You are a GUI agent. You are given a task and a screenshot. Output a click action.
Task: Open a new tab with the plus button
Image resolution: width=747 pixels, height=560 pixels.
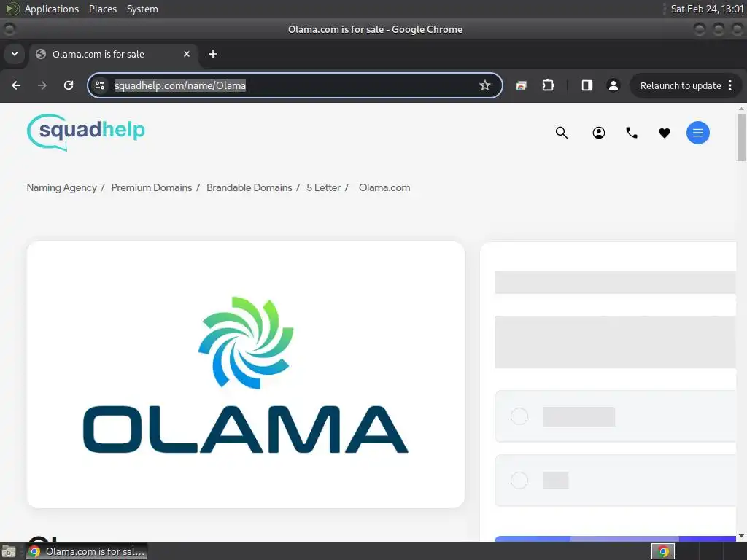pyautogui.click(x=213, y=54)
